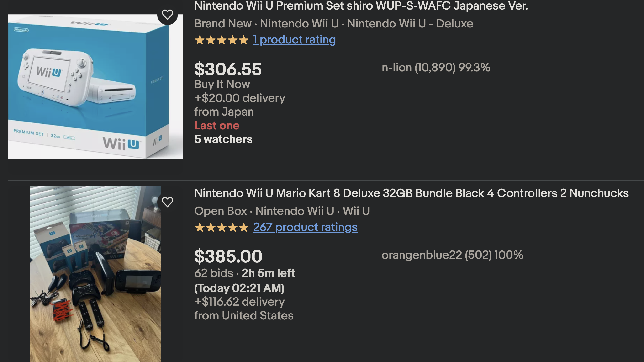The height and width of the screenshot is (362, 644).
Task: Click the white Wii U box thumbnail image
Action: (x=95, y=86)
